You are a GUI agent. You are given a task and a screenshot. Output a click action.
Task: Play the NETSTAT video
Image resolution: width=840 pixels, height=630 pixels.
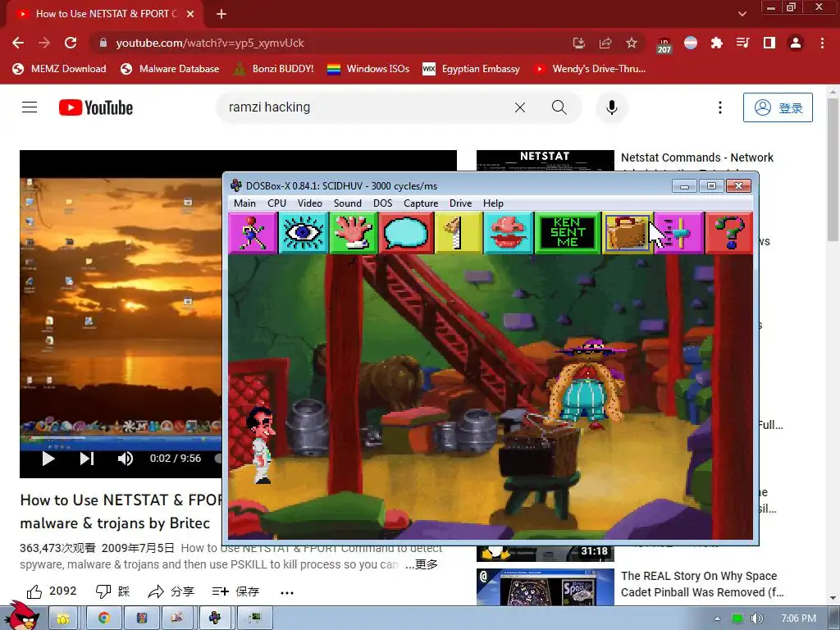(x=48, y=459)
